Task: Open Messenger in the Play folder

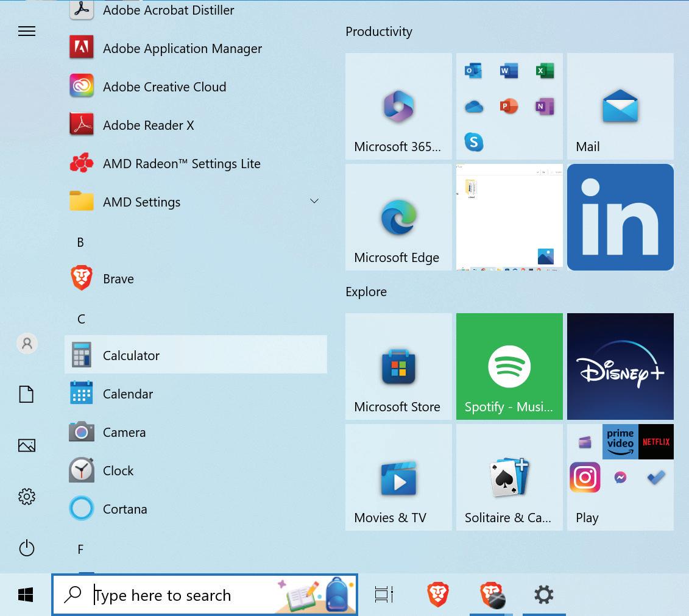Action: [620, 477]
